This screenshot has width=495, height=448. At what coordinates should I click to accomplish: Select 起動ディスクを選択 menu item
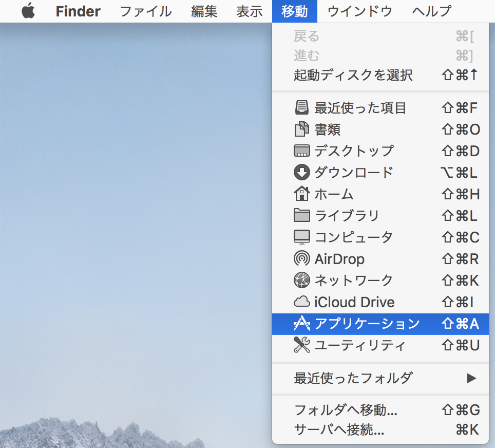(353, 75)
